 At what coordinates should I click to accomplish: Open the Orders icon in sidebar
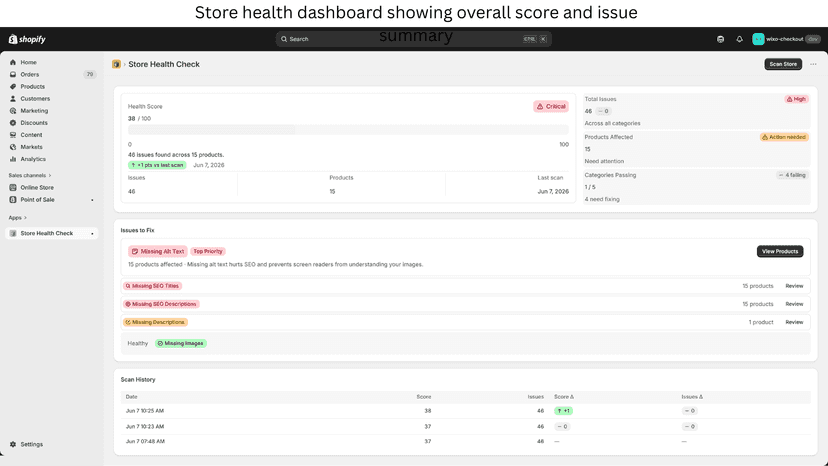(13, 74)
